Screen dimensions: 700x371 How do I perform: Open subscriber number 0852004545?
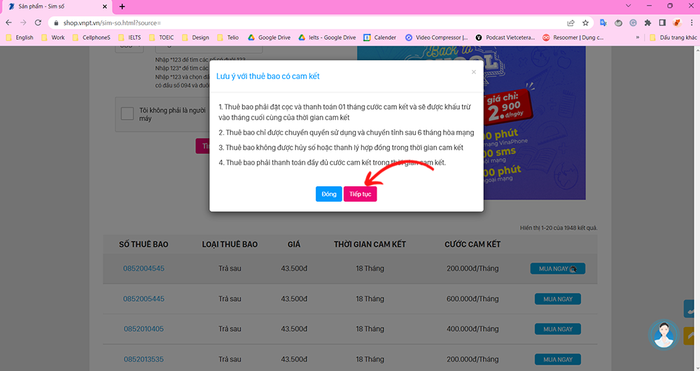(x=144, y=268)
